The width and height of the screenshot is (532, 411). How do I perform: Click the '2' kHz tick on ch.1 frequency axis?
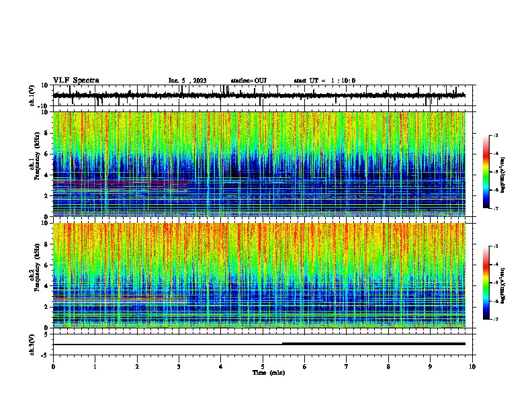(x=47, y=195)
